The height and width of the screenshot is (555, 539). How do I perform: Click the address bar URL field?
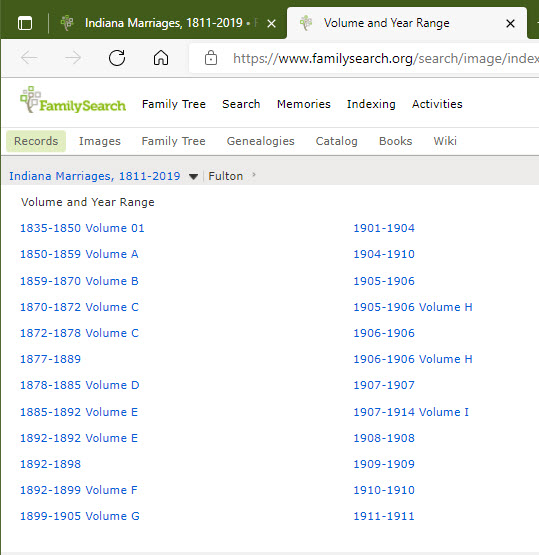365,58
